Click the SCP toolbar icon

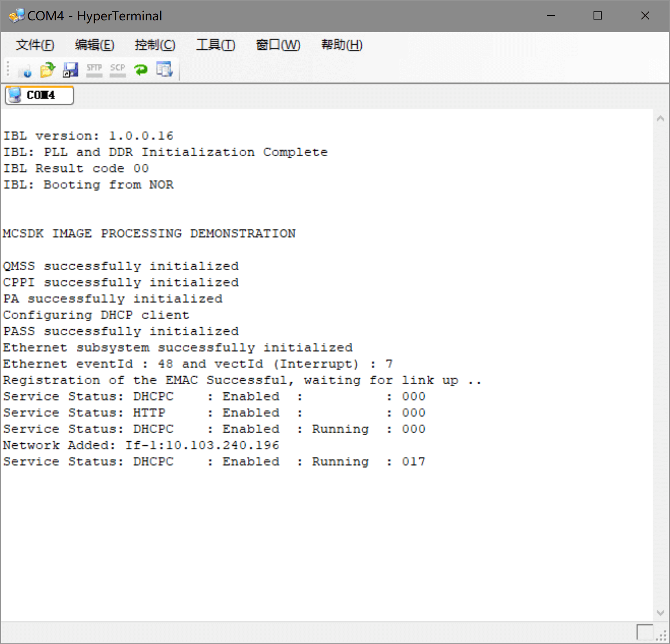118,70
